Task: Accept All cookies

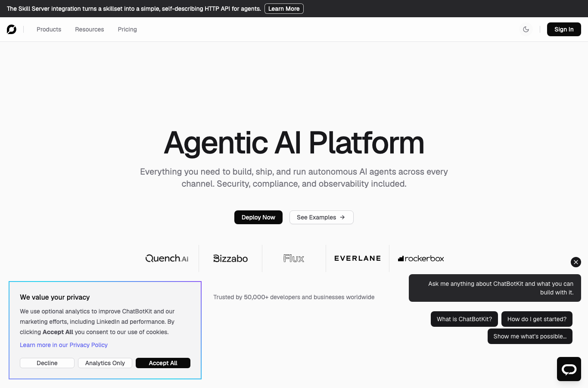Action: tap(163, 363)
